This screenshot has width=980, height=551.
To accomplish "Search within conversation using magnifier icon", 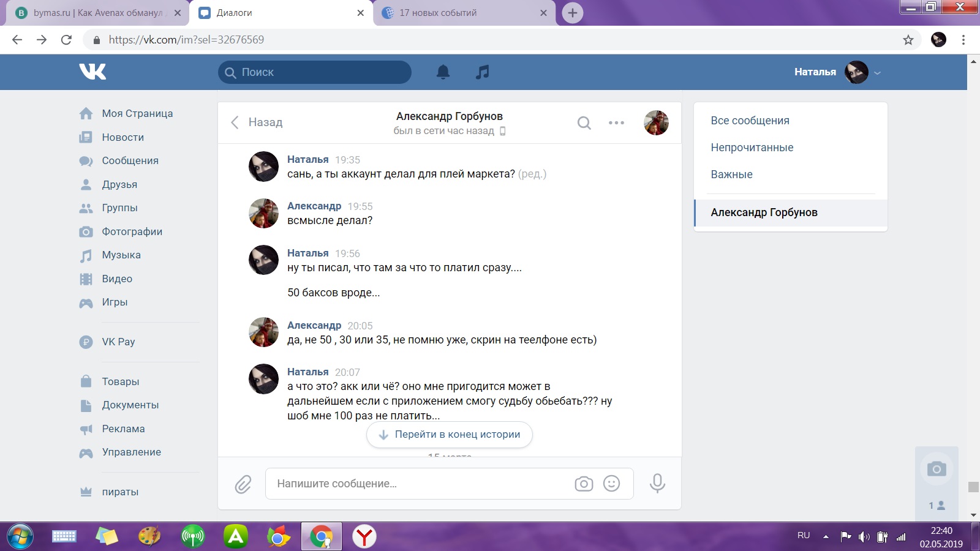I will click(584, 123).
